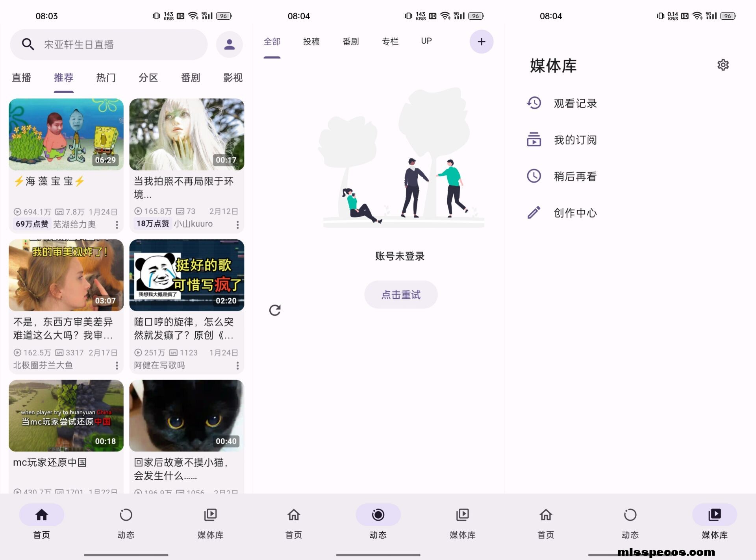Open the UP tab
The width and height of the screenshot is (756, 560).
426,41
